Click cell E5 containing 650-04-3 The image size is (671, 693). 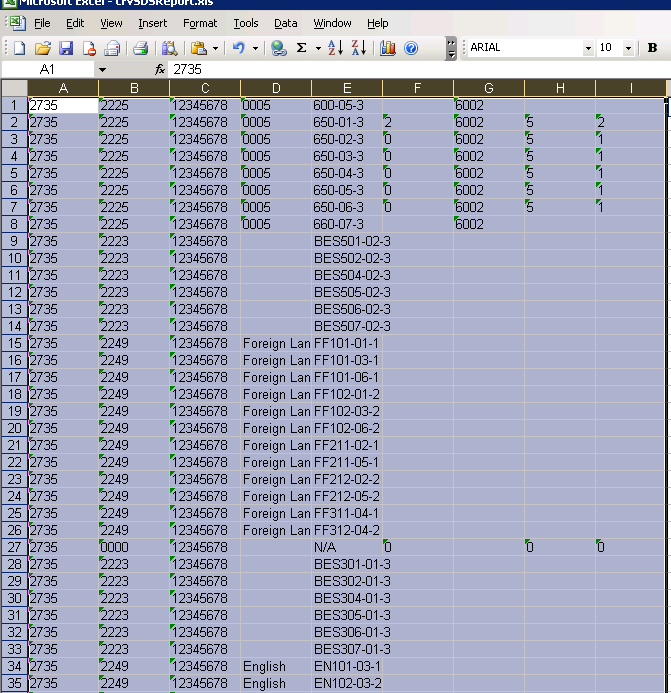tap(347, 173)
